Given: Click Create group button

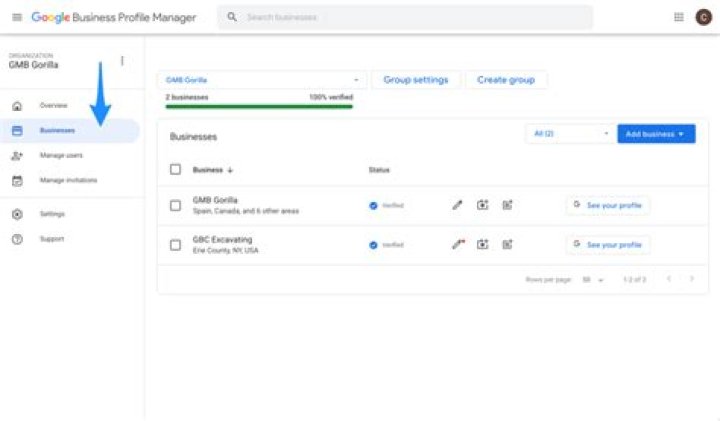Looking at the screenshot, I should pos(506,80).
